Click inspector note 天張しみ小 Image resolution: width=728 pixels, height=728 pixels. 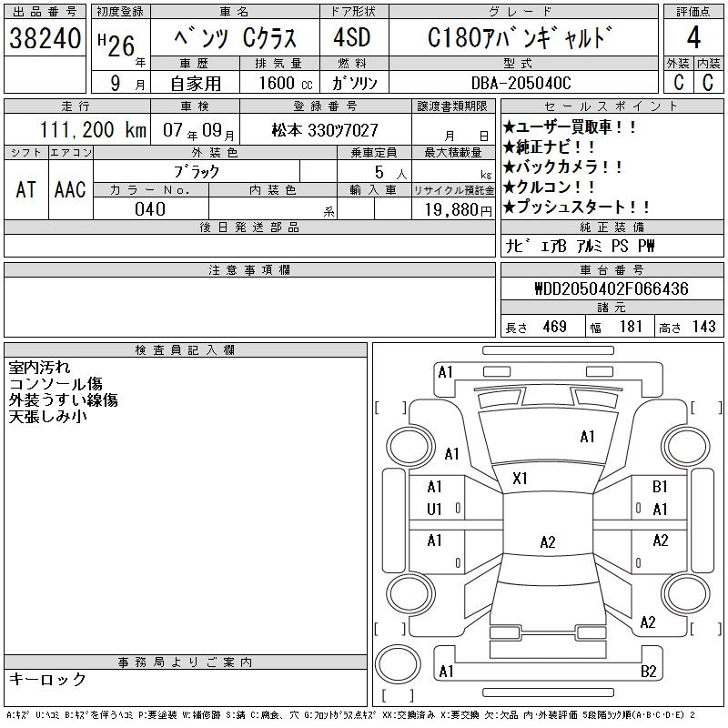click(47, 416)
